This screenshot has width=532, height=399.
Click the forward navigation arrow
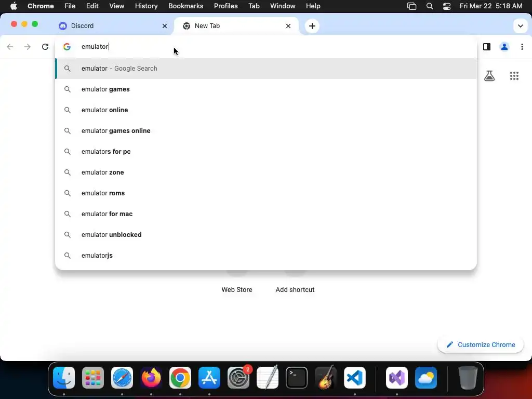click(28, 47)
